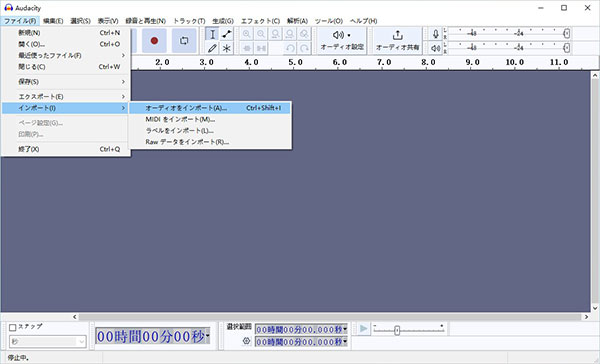
Task: Open the 編集(E) menu
Action: (53, 21)
